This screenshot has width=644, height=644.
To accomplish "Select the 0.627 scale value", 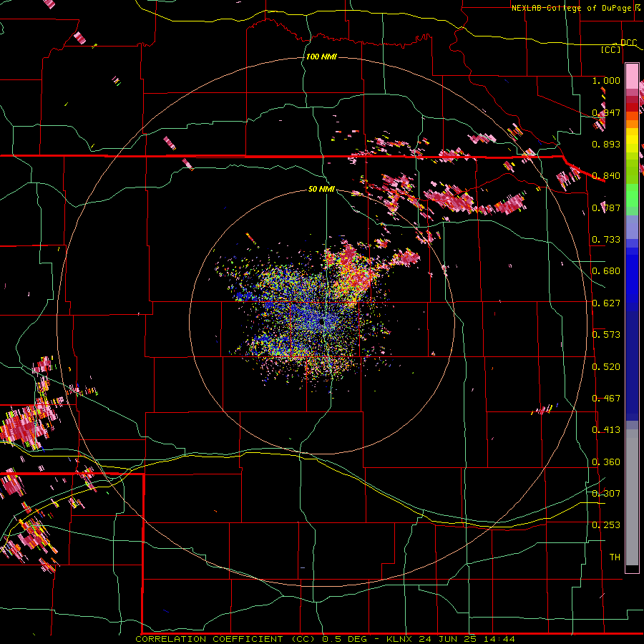I will 606,303.
